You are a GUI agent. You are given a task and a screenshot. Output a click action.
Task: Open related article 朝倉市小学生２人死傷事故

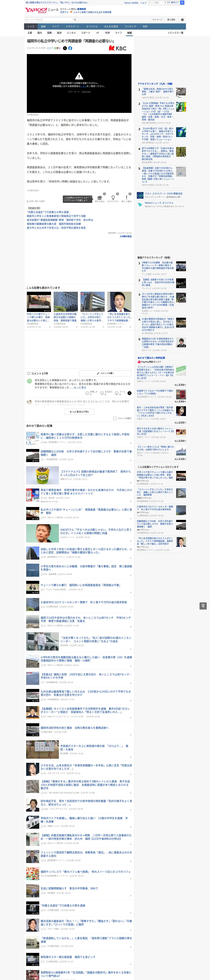pos(56,216)
